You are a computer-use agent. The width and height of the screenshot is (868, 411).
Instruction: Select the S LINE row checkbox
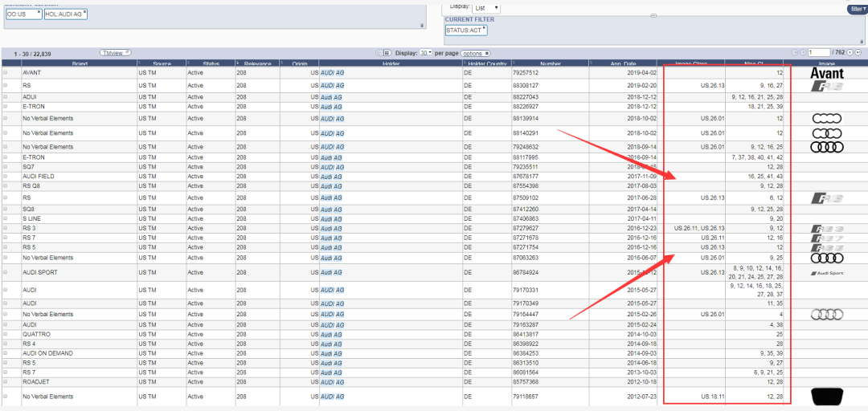click(x=6, y=218)
